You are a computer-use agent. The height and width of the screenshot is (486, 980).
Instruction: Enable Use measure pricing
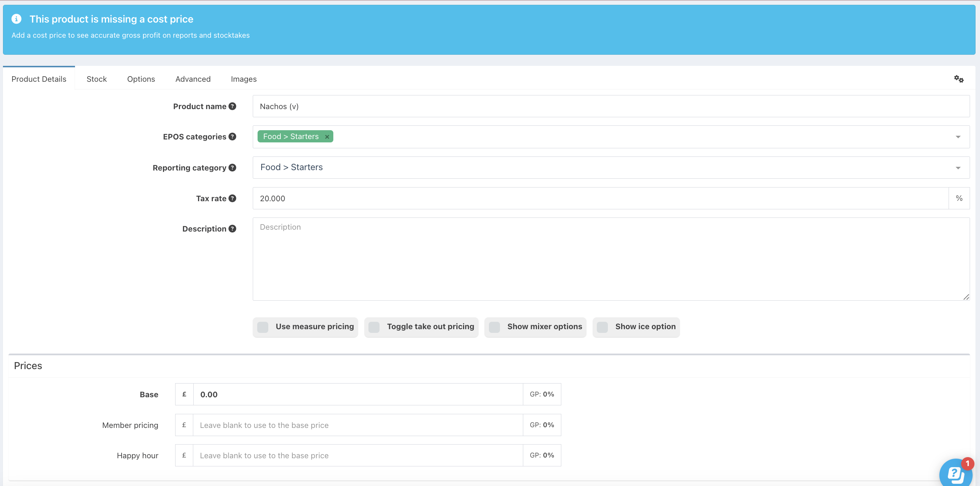pos(262,327)
